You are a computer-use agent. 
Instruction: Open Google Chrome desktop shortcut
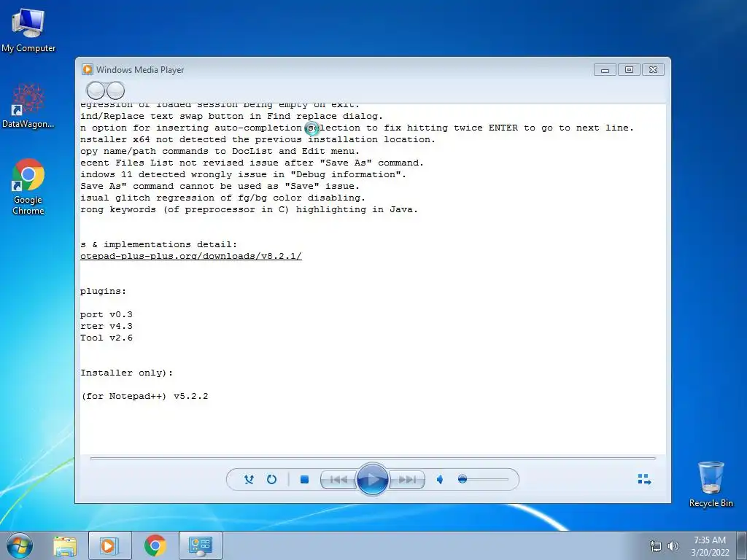tap(28, 187)
